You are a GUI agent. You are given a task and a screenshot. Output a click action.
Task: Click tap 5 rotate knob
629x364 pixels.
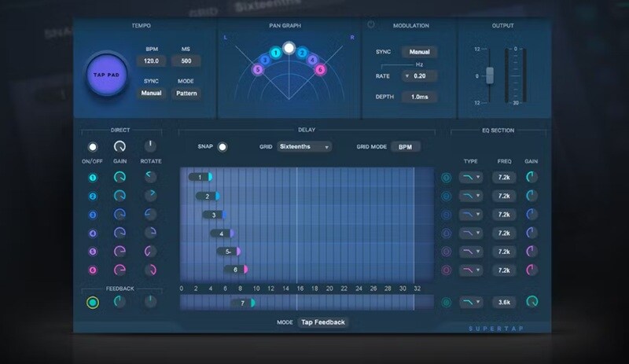coord(150,252)
